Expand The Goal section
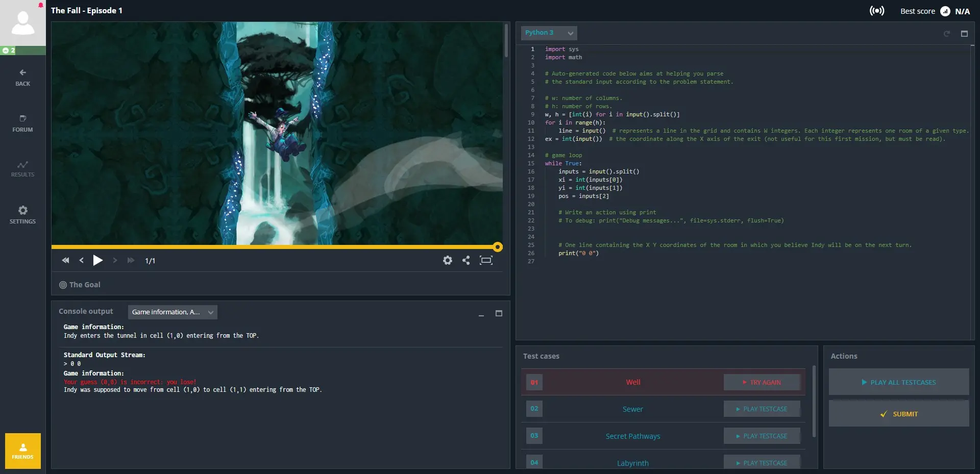Image resolution: width=980 pixels, height=474 pixels. 80,285
